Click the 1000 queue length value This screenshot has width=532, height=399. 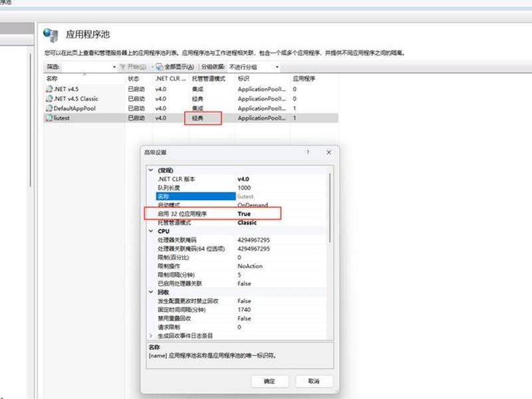pyautogui.click(x=244, y=188)
